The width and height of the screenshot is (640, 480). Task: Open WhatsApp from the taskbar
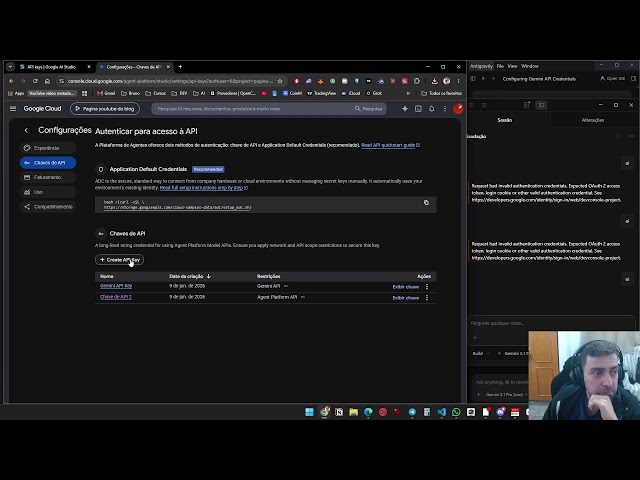pos(456,412)
